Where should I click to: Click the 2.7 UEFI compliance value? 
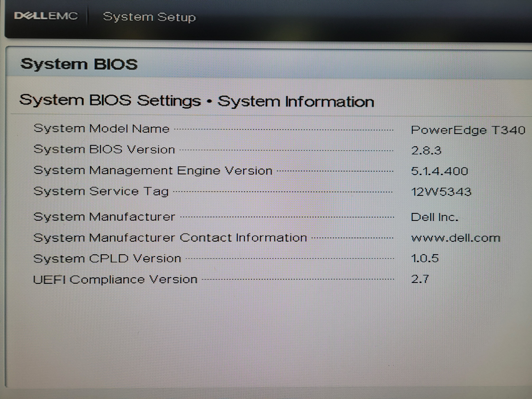point(420,279)
